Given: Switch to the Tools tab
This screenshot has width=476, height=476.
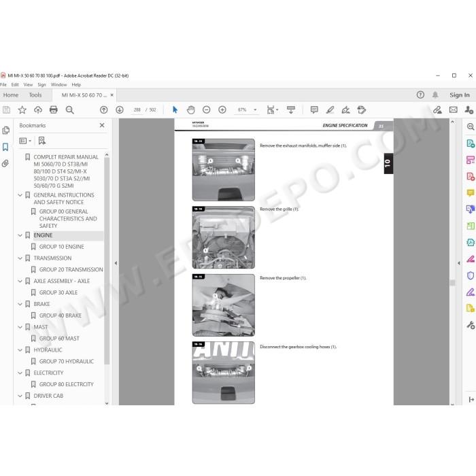Looking at the screenshot, I should (35, 95).
